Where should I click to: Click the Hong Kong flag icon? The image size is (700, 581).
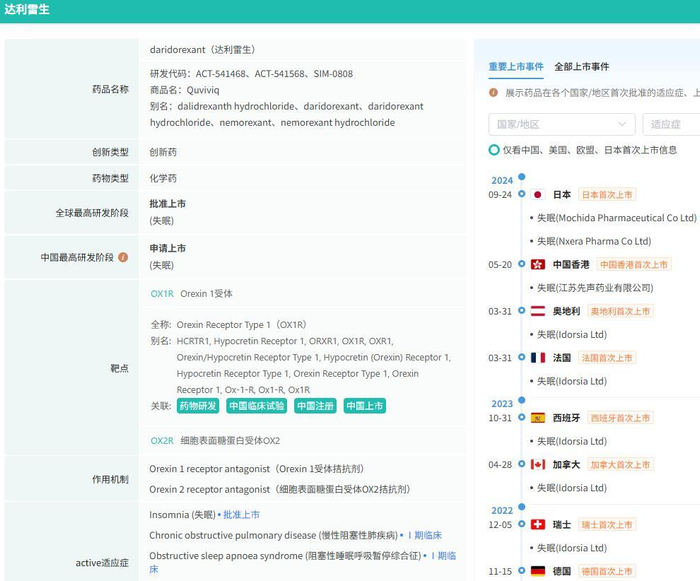tap(538, 264)
